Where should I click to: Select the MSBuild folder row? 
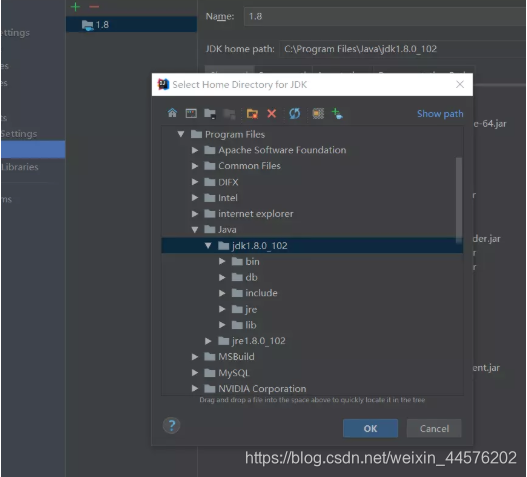312,357
